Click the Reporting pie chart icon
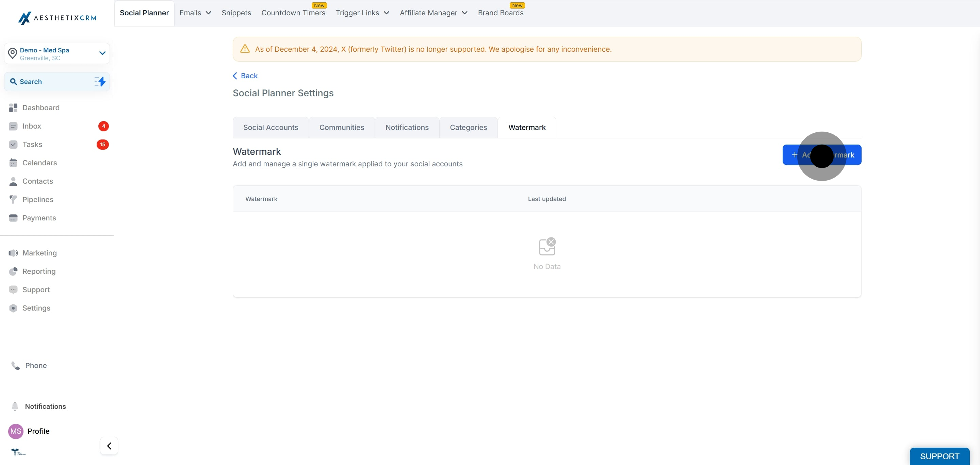This screenshot has width=980, height=465. (x=13, y=271)
